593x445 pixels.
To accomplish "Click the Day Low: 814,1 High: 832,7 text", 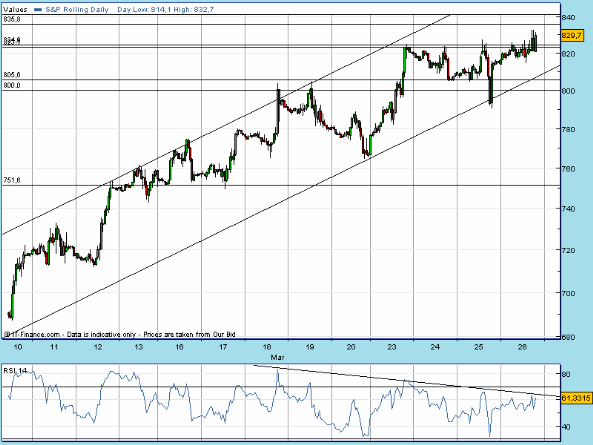I will 165,9.
